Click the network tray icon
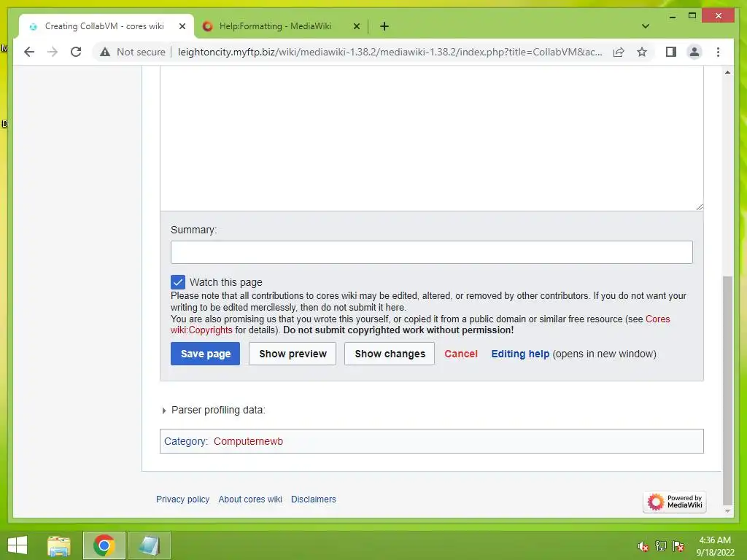This screenshot has height=560, width=747. point(660,546)
